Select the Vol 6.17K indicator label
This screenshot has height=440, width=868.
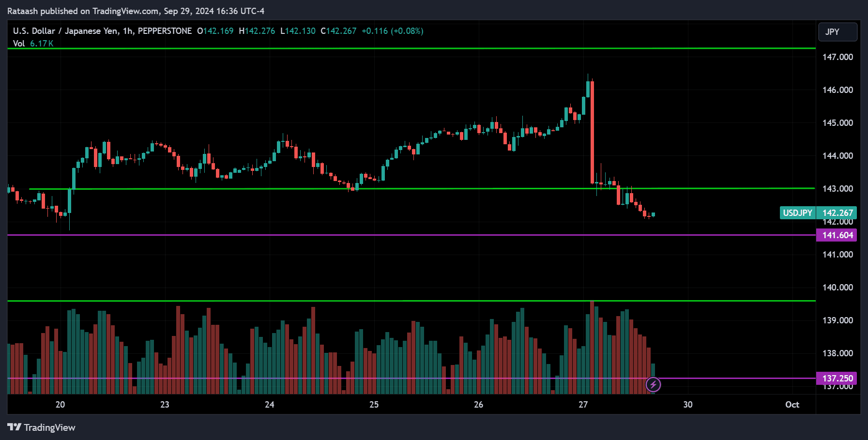(x=33, y=44)
